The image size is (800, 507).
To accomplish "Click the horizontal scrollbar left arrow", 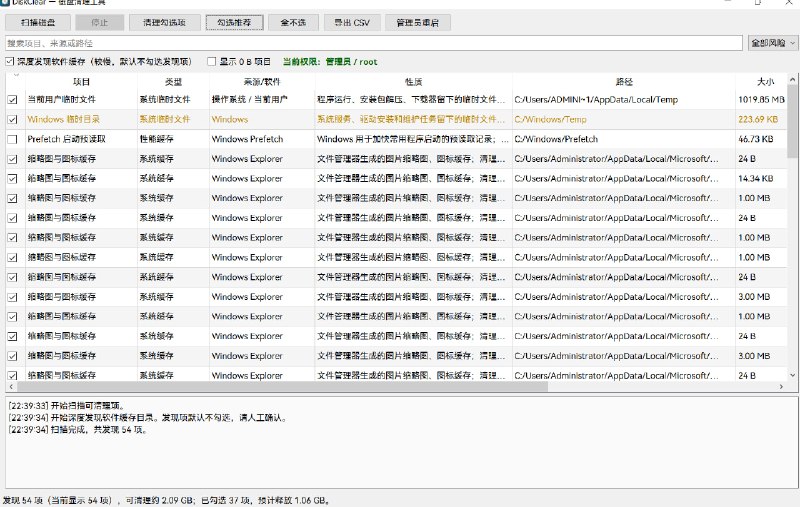I will (11, 387).
